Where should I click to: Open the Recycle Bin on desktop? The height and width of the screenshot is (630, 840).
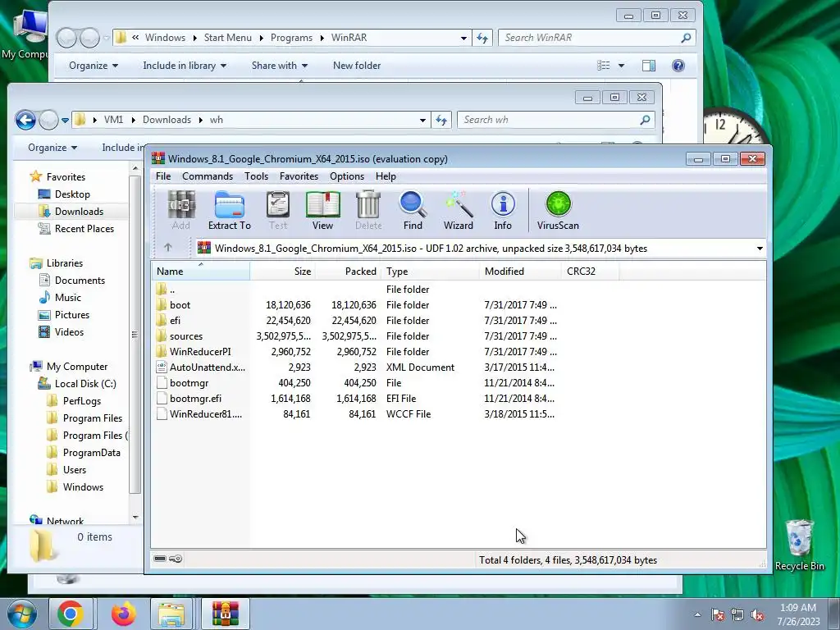[799, 546]
